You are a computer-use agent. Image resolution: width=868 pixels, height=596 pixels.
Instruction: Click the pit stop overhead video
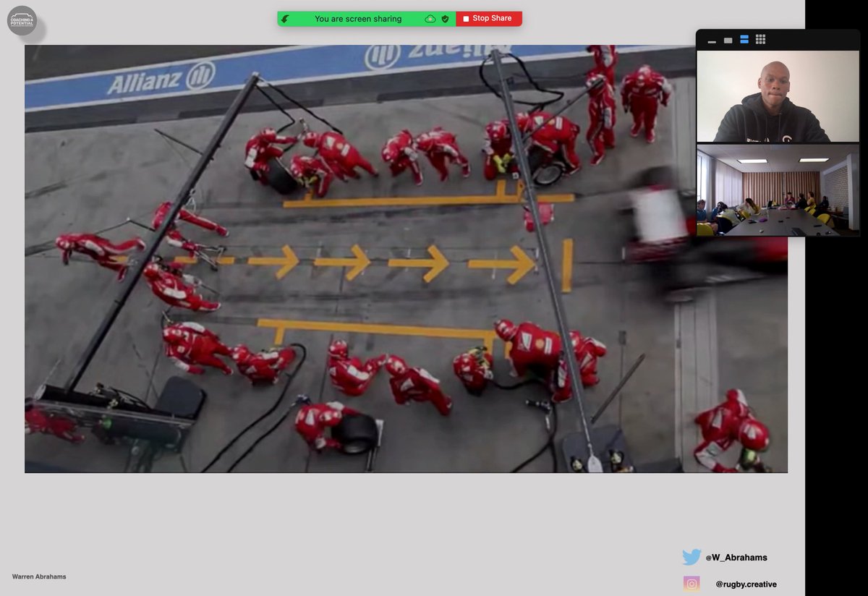tap(406, 259)
